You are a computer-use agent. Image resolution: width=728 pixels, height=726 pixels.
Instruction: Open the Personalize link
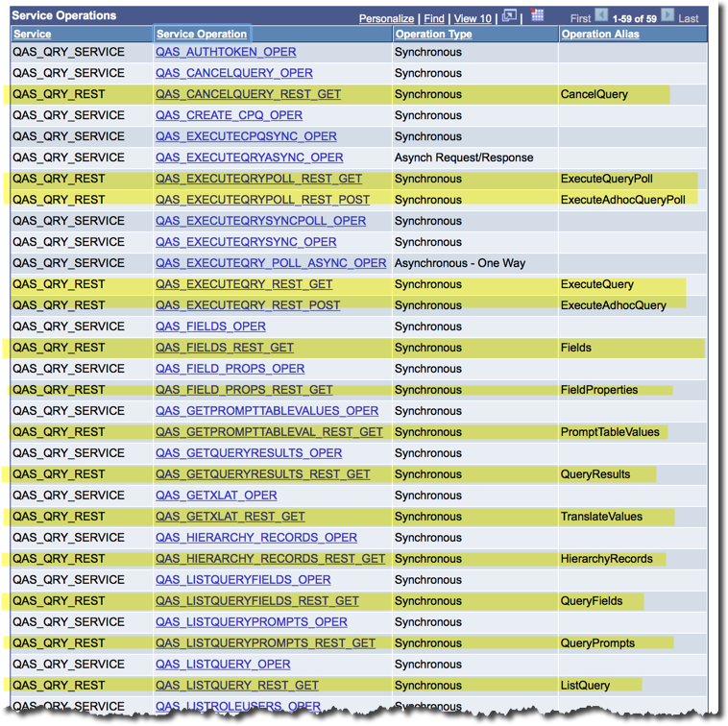tap(386, 18)
